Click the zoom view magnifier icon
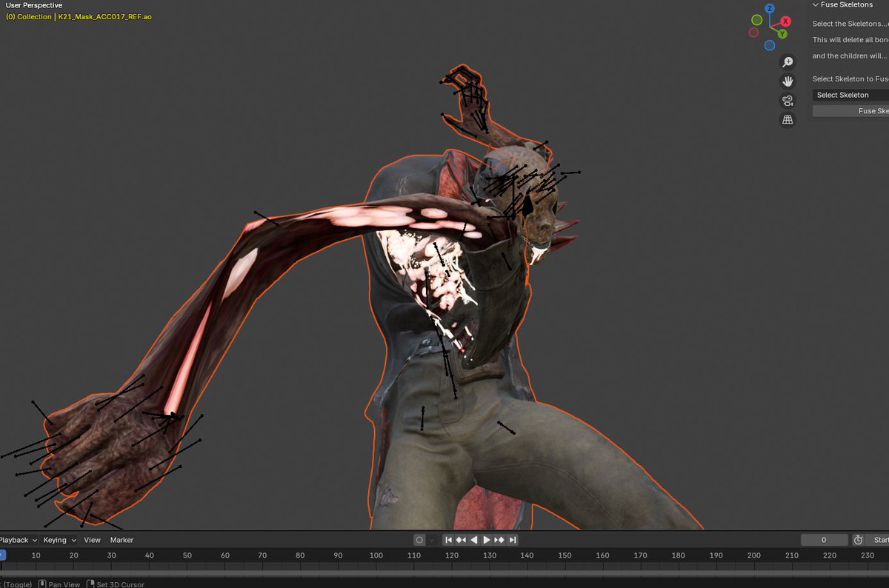 pos(788,62)
